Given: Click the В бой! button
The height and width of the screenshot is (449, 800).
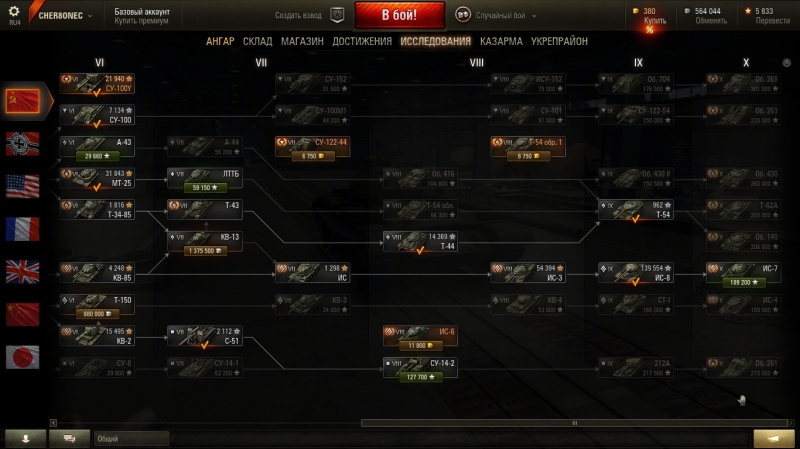Looking at the screenshot, I should point(399,15).
